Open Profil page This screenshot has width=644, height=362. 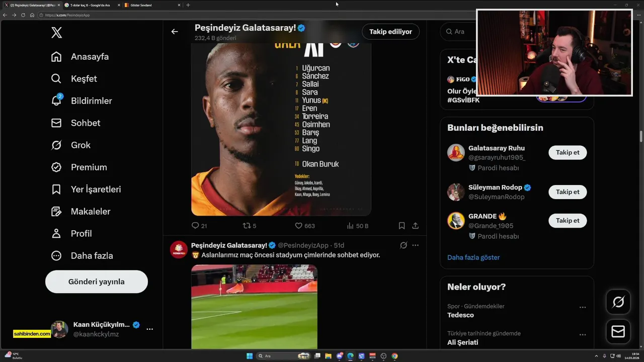pos(71,234)
